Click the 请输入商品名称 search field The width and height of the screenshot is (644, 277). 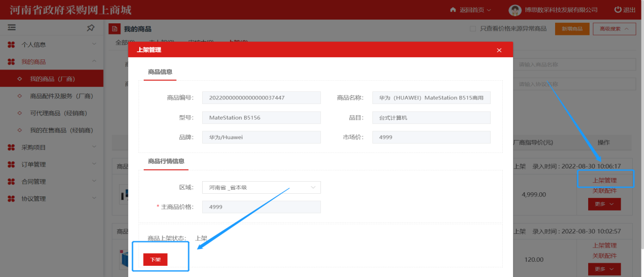click(575, 64)
